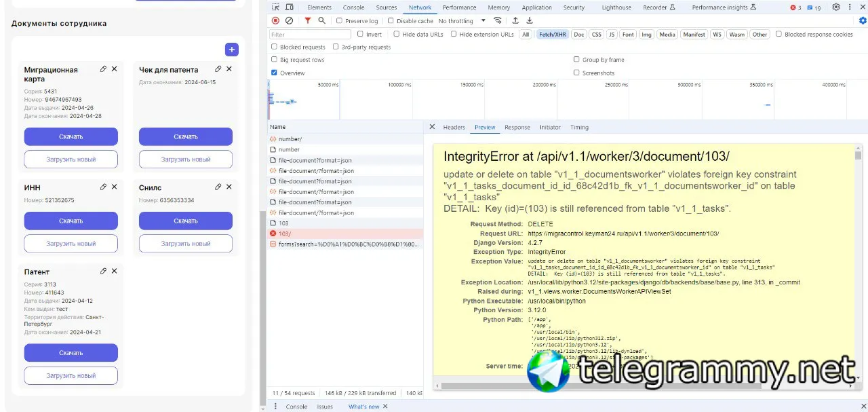Screen dimensions: 868x412
Task: Clear the network log
Action: click(x=289, y=21)
